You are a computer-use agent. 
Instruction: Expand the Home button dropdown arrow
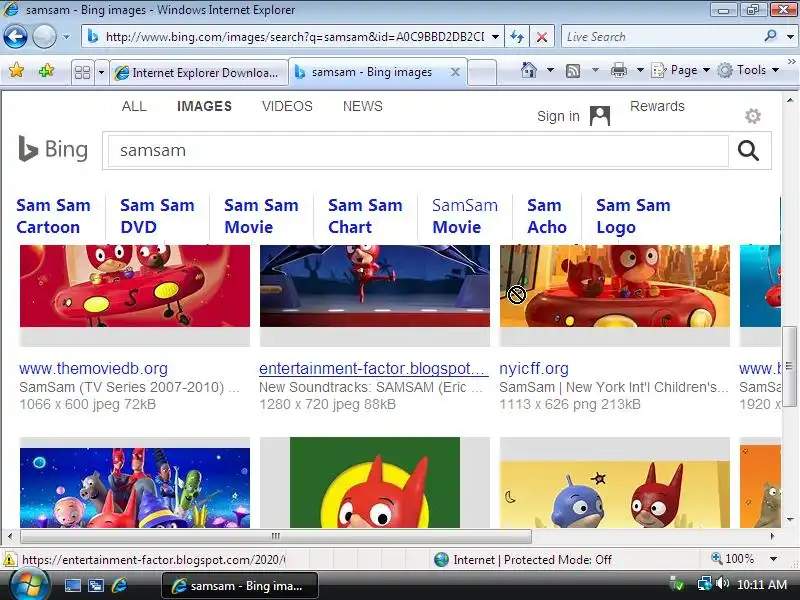550,70
